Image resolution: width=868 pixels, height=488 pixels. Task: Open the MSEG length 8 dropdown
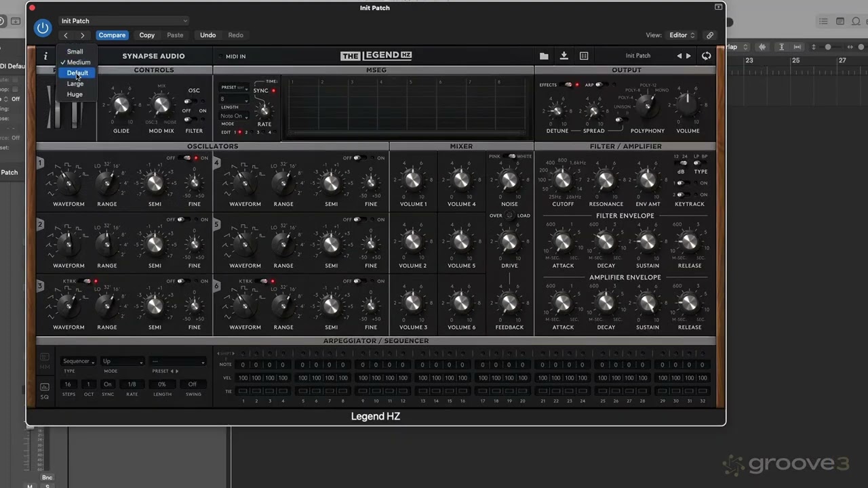point(234,99)
